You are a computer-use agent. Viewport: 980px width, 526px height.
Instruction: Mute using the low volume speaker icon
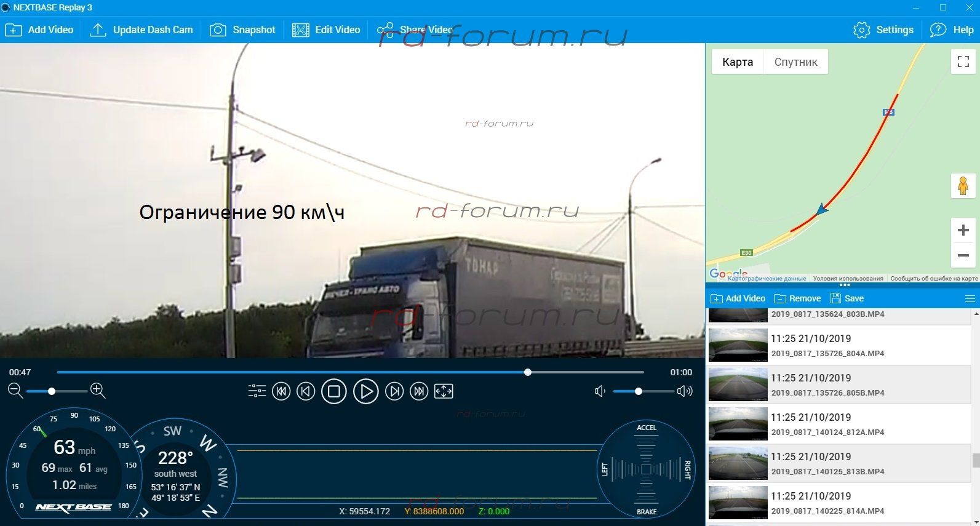(x=600, y=391)
